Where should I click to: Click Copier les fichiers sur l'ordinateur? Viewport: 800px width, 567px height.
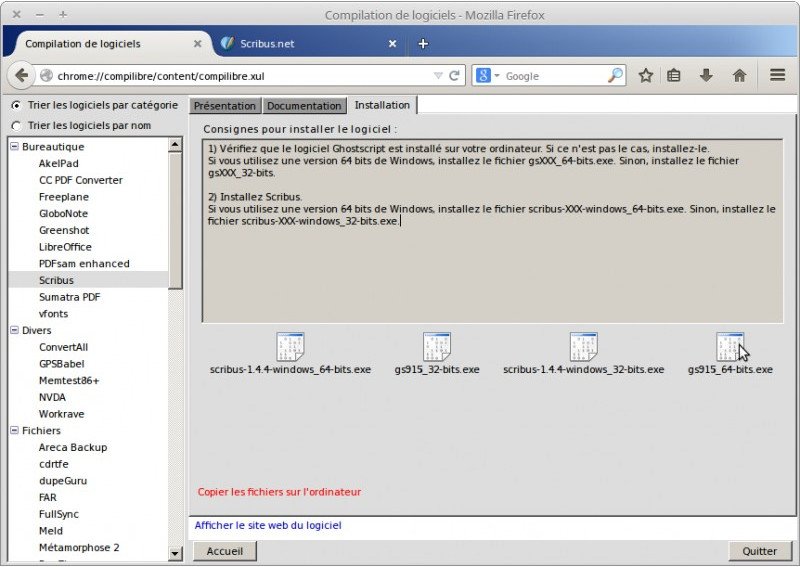coord(279,492)
